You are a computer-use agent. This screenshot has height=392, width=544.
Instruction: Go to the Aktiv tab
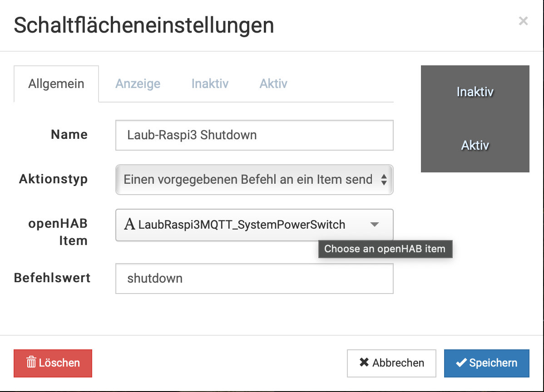[273, 84]
